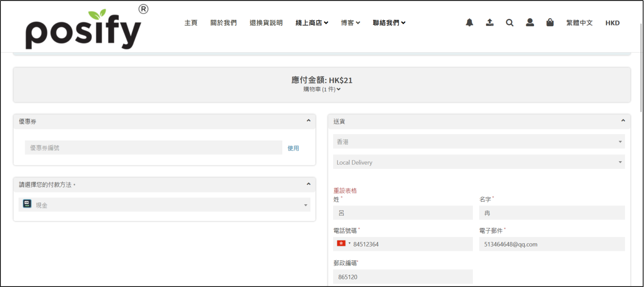Click the 姓 surname field

pyautogui.click(x=403, y=212)
